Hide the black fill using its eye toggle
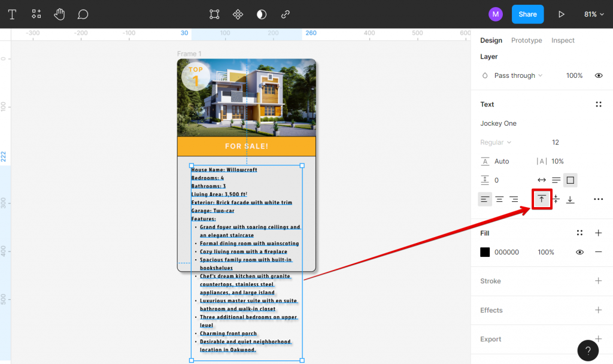 click(579, 252)
